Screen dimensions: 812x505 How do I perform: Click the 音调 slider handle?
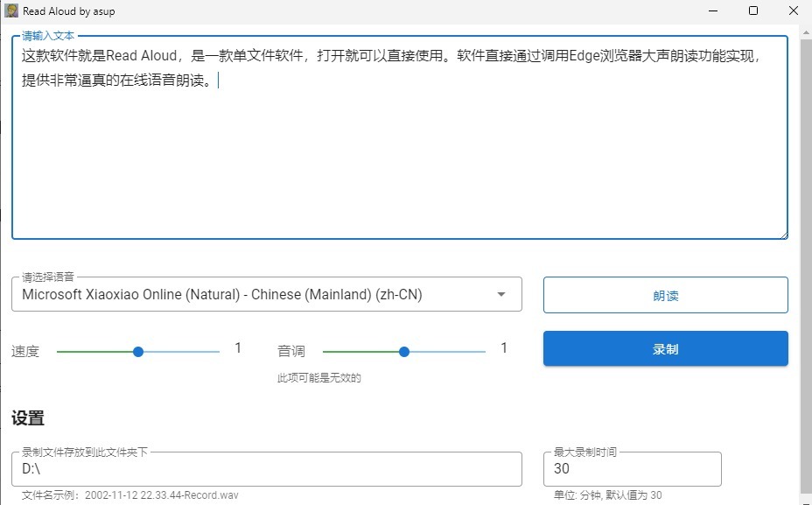pos(403,351)
